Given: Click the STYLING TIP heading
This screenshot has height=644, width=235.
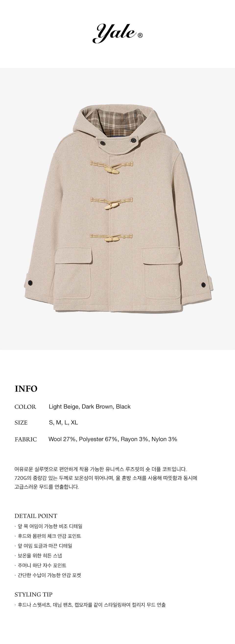Looking at the screenshot, I should tap(34, 594).
